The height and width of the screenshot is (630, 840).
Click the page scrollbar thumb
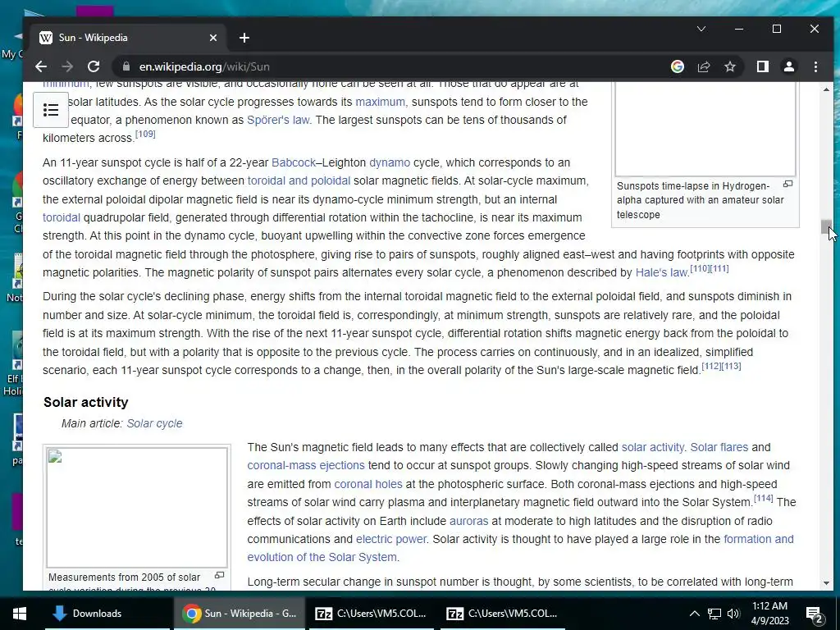pyautogui.click(x=826, y=227)
